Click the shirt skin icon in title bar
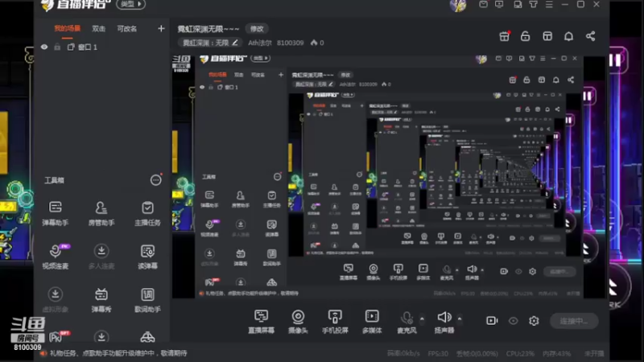This screenshot has width=644, height=362. pos(533,4)
